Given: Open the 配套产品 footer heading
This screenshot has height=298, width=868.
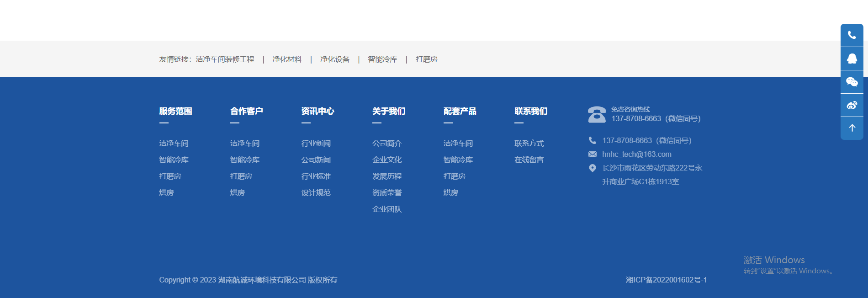Looking at the screenshot, I should pyautogui.click(x=460, y=111).
